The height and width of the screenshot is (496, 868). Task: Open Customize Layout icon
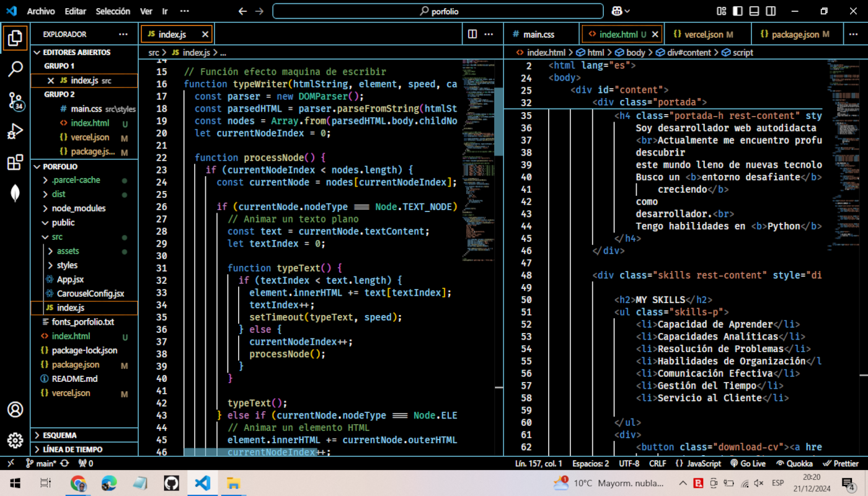pyautogui.click(x=722, y=11)
